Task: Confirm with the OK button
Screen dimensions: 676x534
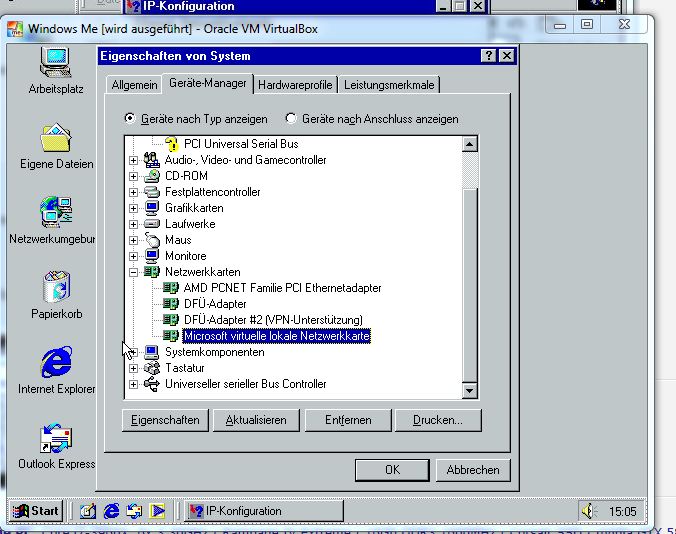Action: point(392,470)
